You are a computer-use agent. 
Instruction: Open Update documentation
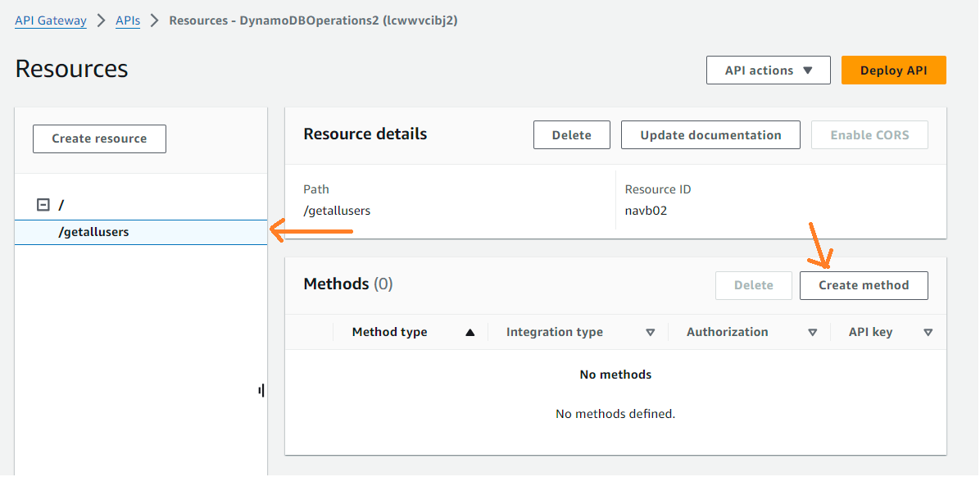coord(710,135)
